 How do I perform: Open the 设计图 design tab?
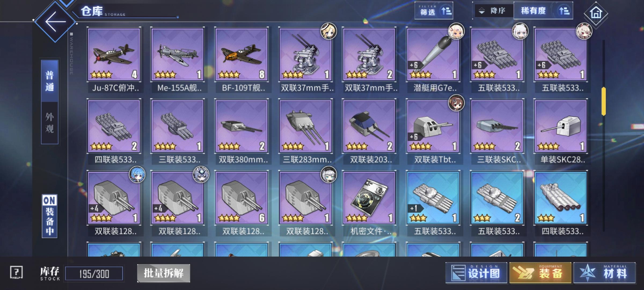[476, 273]
